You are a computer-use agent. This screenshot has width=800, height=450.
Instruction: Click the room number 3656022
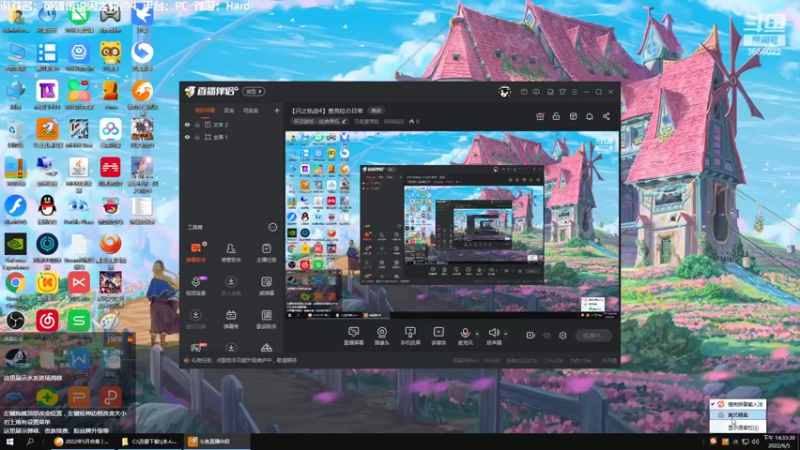(393, 121)
